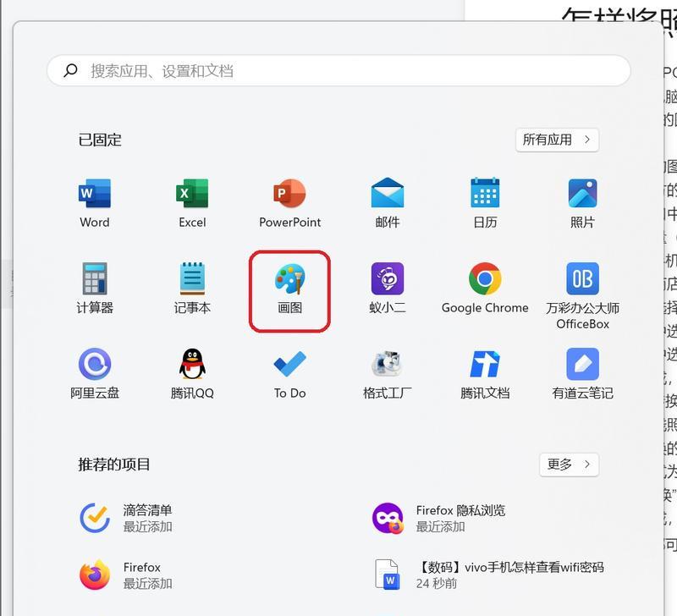Focus the 搜索应用、设置和文档 search box
The width and height of the screenshot is (677, 616).
click(339, 70)
